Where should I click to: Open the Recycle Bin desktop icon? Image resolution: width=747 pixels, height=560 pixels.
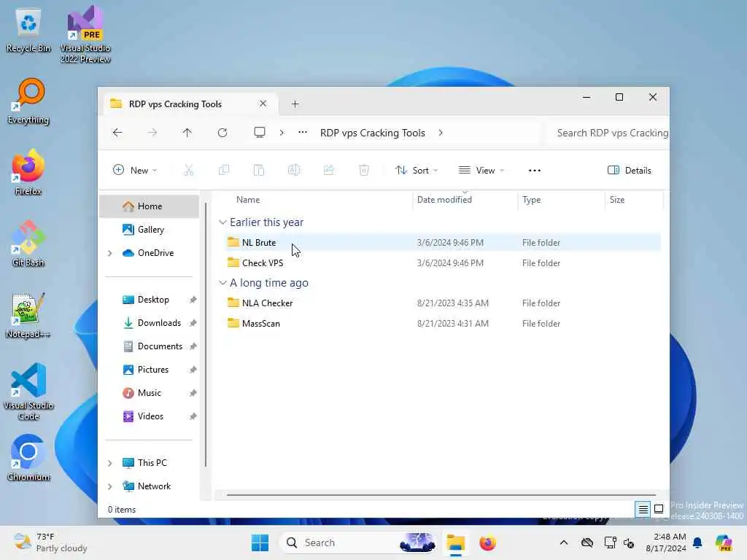(x=28, y=31)
